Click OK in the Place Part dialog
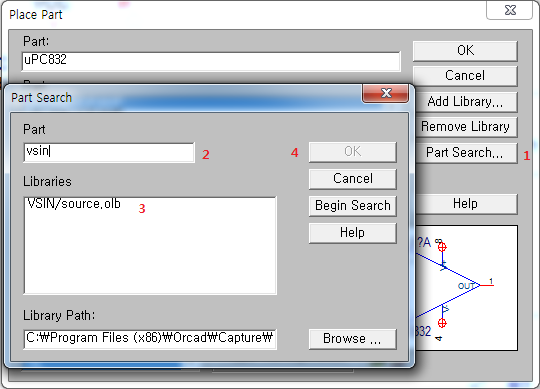This screenshot has height=389, width=540. 465,51
